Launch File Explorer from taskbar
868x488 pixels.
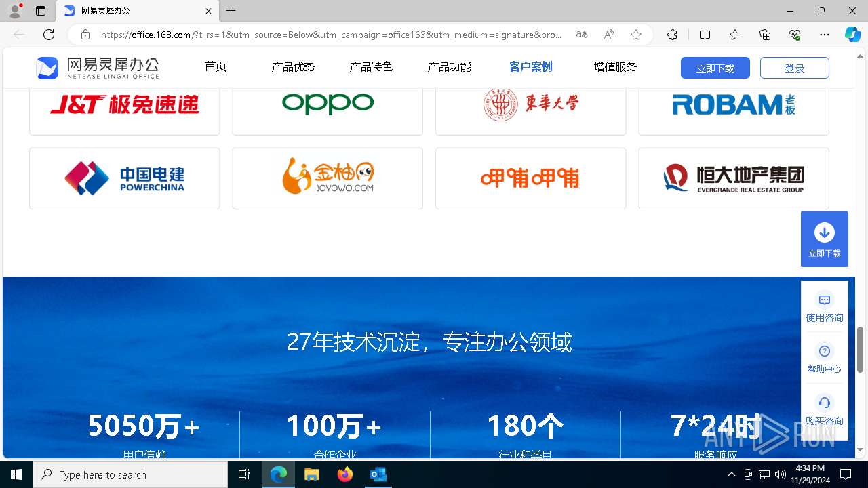point(311,474)
